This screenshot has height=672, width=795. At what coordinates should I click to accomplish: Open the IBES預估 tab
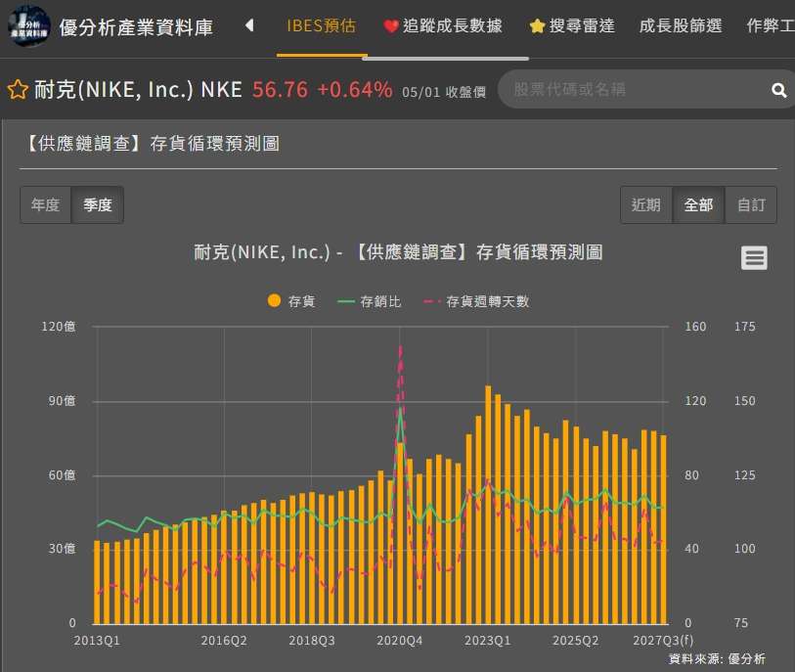pyautogui.click(x=322, y=25)
